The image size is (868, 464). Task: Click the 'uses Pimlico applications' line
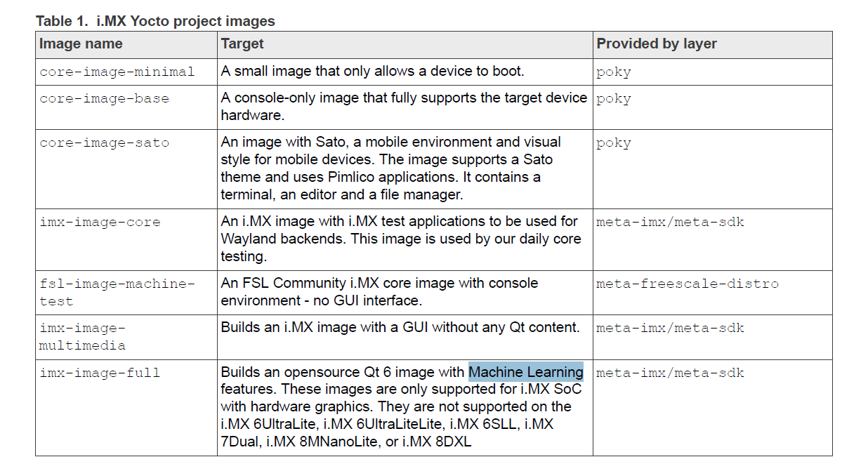pyautogui.click(x=381, y=177)
